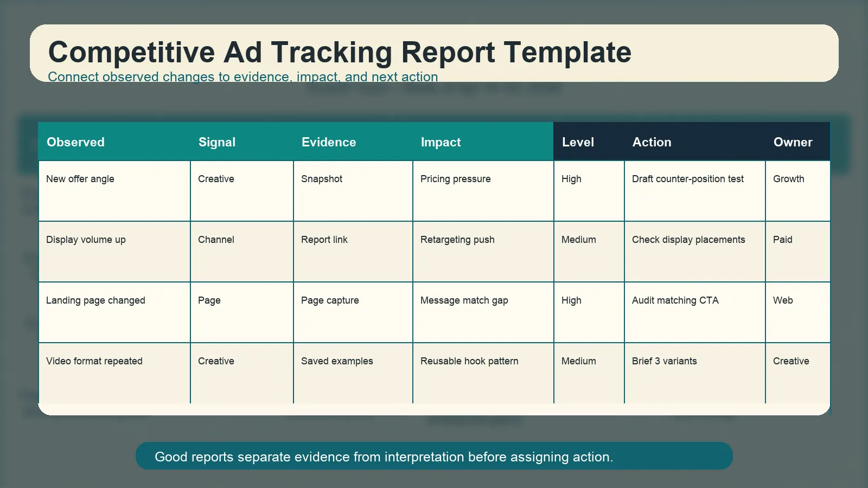The width and height of the screenshot is (868, 488).
Task: Select the subtitle about connecting observed changes
Action: coord(242,77)
